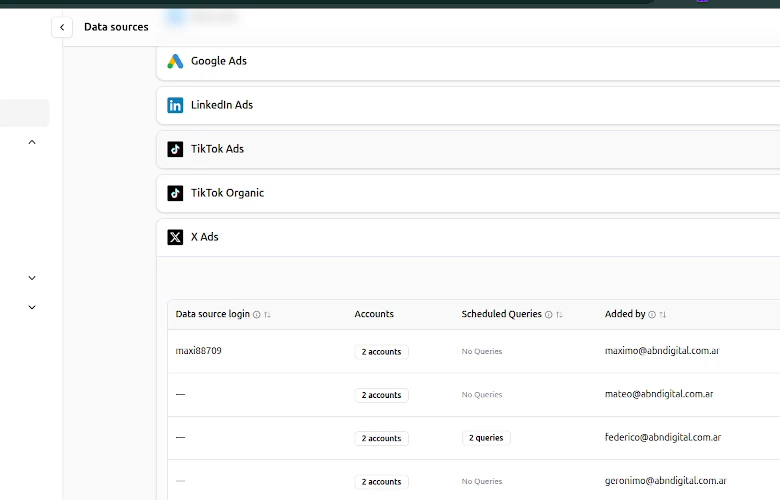This screenshot has width=780, height=500.
Task: Expand the TikTok Organic data source
Action: pyautogui.click(x=468, y=193)
